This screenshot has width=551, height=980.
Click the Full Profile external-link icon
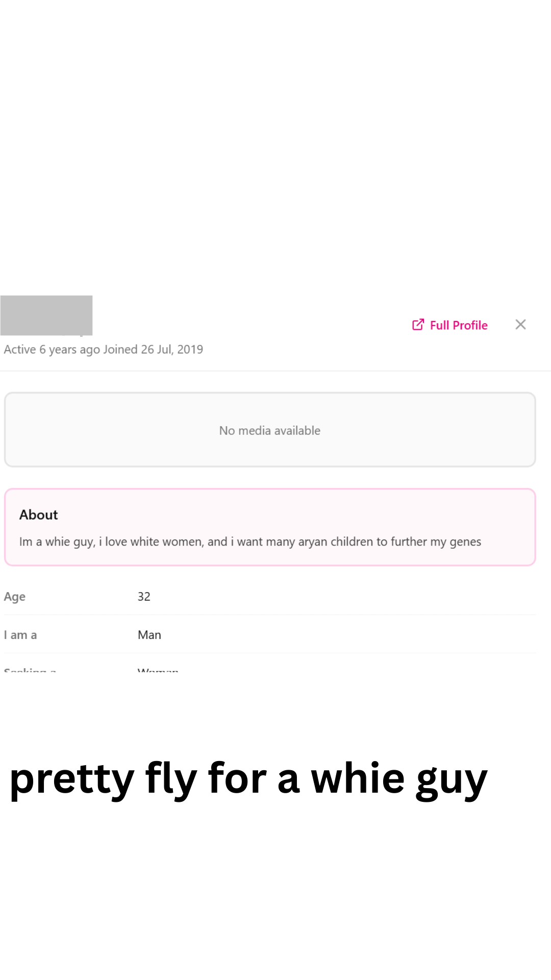point(418,325)
